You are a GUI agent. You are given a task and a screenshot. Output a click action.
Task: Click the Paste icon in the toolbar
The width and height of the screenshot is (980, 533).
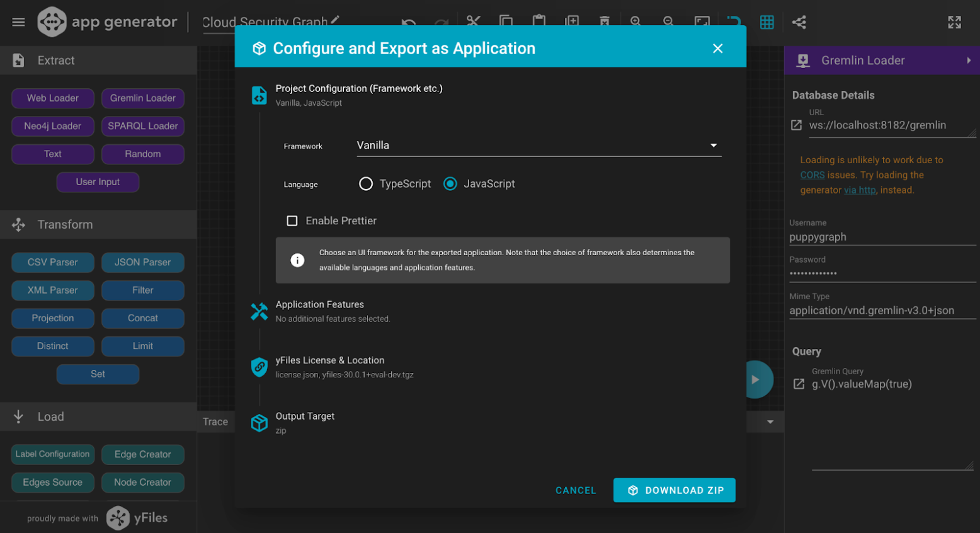pyautogui.click(x=539, y=21)
